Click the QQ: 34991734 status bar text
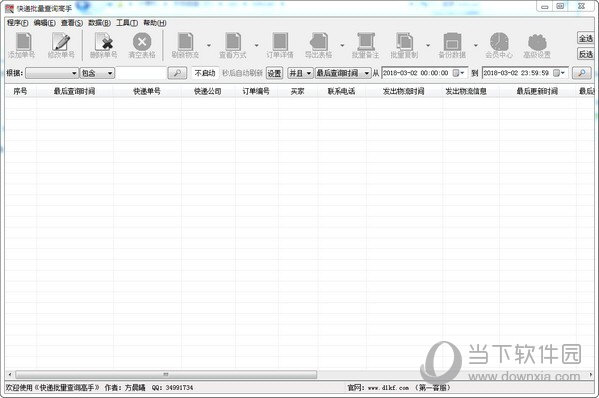Screen dimensions: 599x398 click(172, 388)
